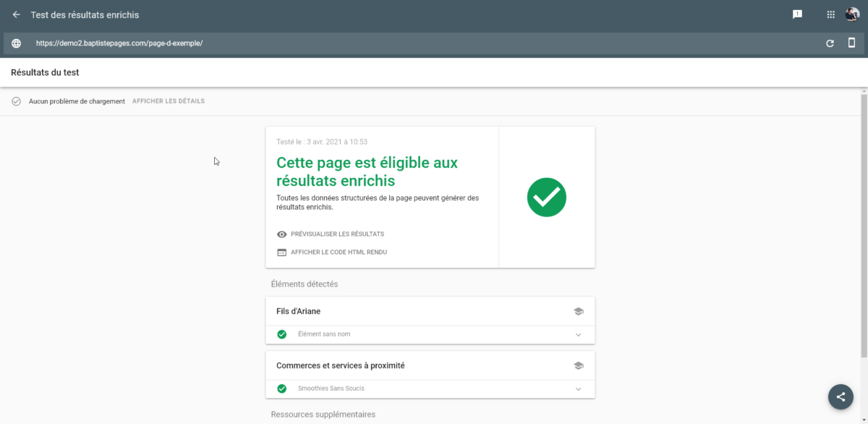Click AFFICHER LES DÉTAILS link
The width and height of the screenshot is (868, 424).
tap(168, 101)
